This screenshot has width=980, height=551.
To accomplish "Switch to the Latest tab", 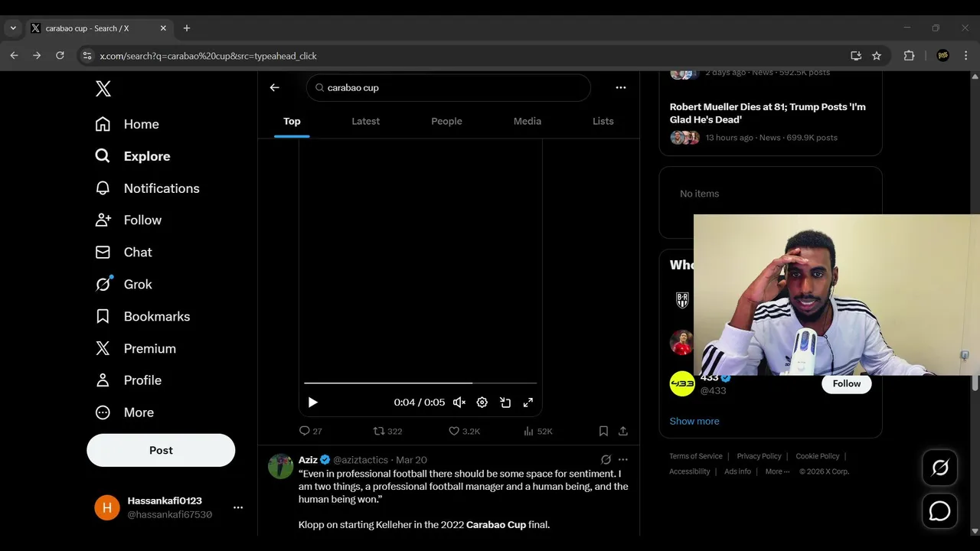I will pos(365,121).
